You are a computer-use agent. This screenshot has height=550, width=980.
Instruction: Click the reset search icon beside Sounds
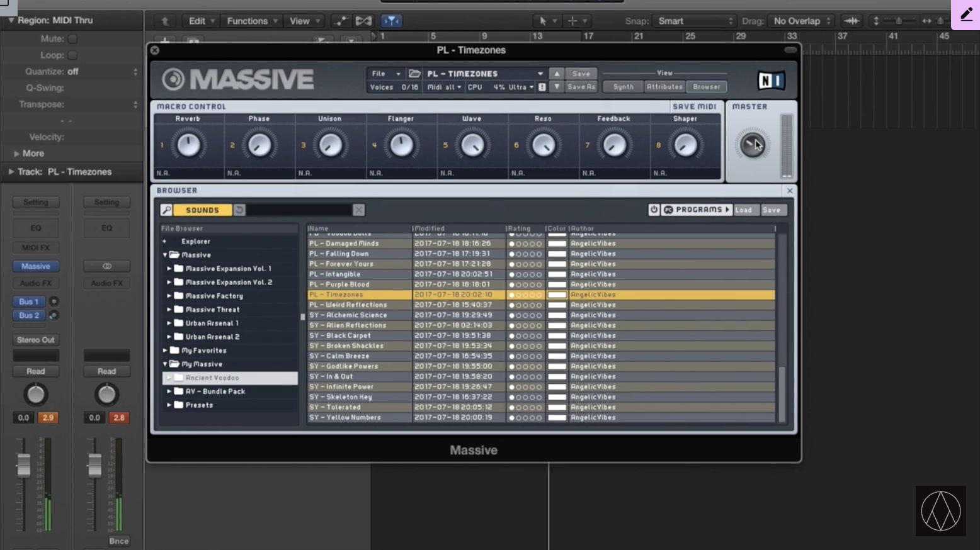[x=239, y=210]
